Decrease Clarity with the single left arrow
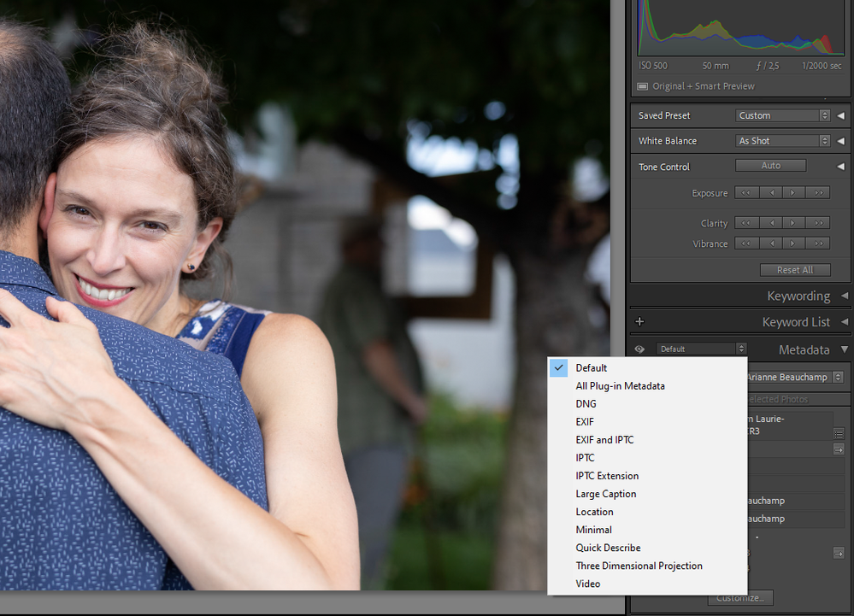 coord(771,223)
